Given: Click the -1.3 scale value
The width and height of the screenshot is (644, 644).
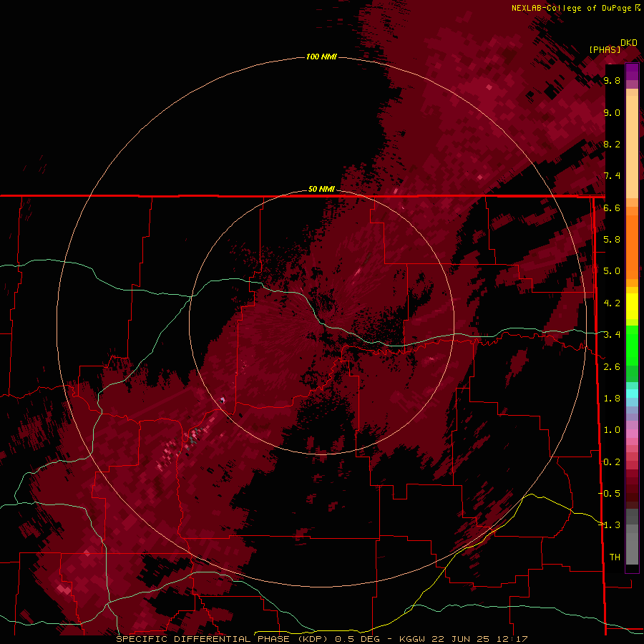Looking at the screenshot, I should [610, 525].
